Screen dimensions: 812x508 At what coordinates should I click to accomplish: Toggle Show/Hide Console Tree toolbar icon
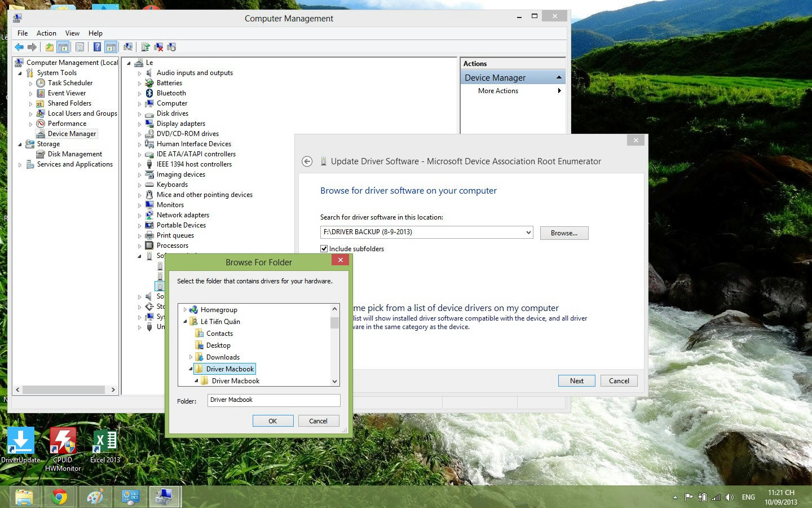63,47
